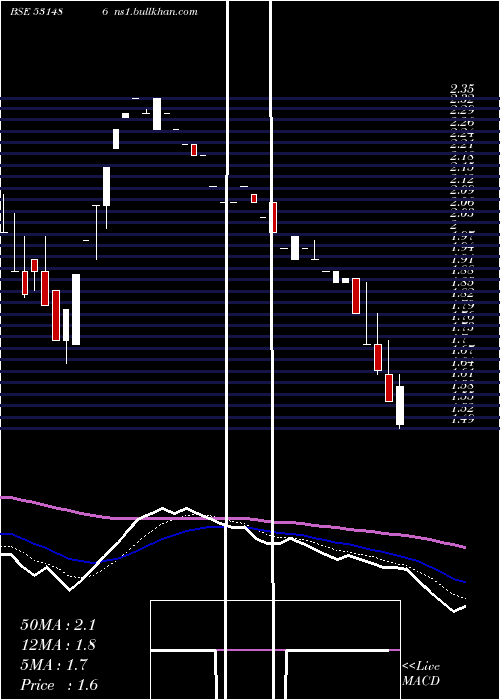Click the Price : 1.6 value
The height and width of the screenshot is (700, 500).
59,685
